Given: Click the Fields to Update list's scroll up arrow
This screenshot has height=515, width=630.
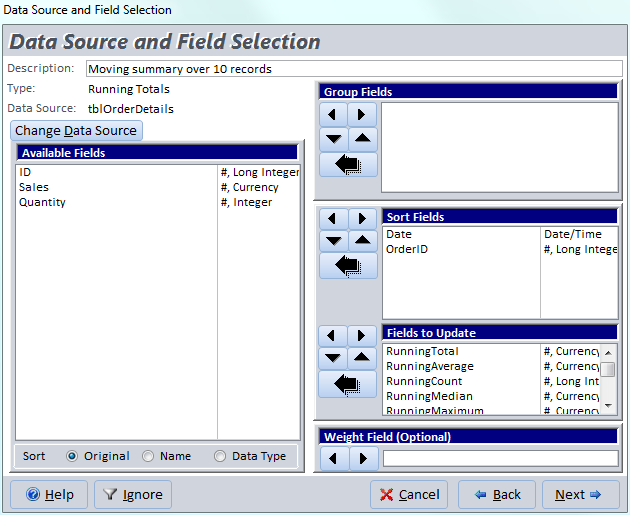Looking at the screenshot, I should coord(608,353).
